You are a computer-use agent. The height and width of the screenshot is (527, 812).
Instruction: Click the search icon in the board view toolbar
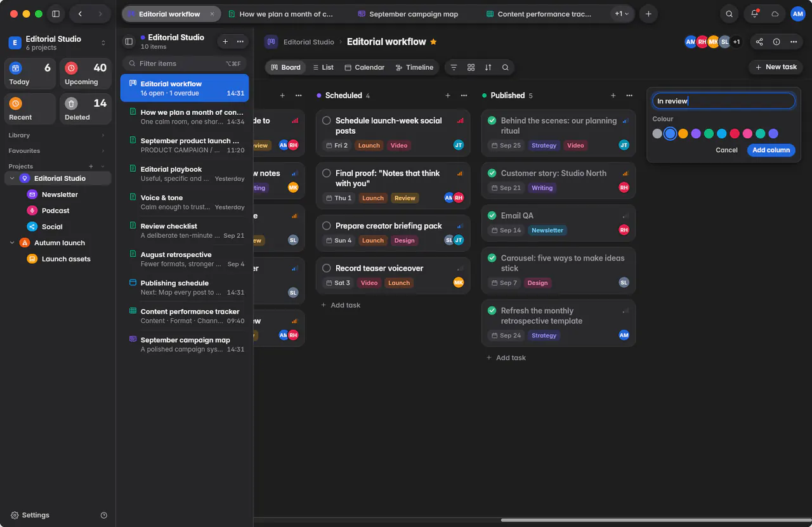(505, 67)
